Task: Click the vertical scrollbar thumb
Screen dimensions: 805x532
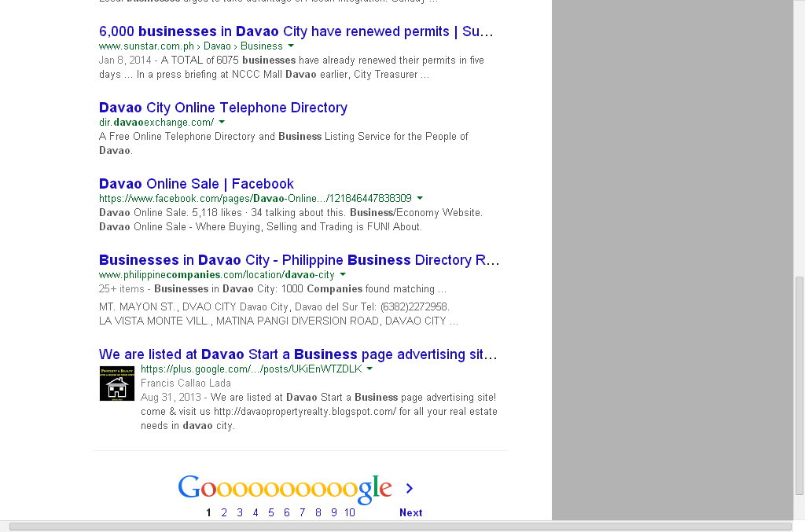Action: 799,386
